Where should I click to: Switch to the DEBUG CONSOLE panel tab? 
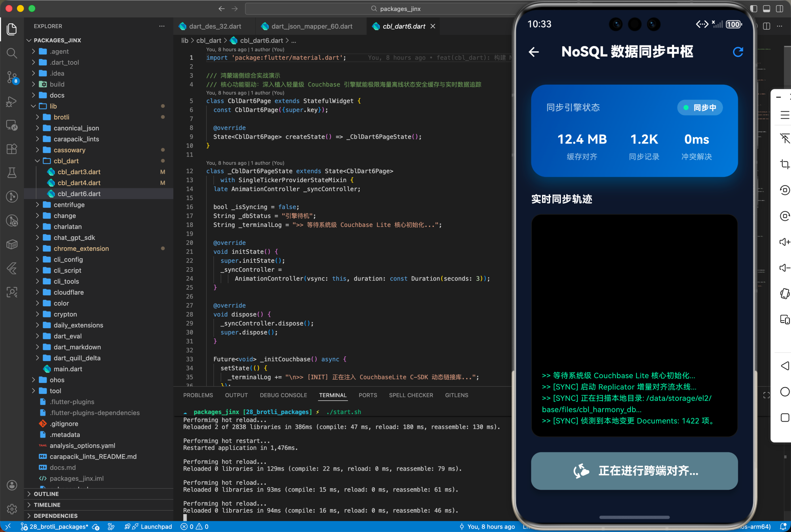[283, 395]
